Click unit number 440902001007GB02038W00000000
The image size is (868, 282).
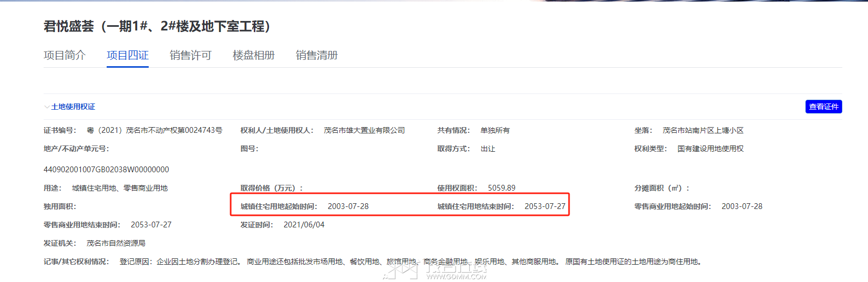tap(106, 170)
